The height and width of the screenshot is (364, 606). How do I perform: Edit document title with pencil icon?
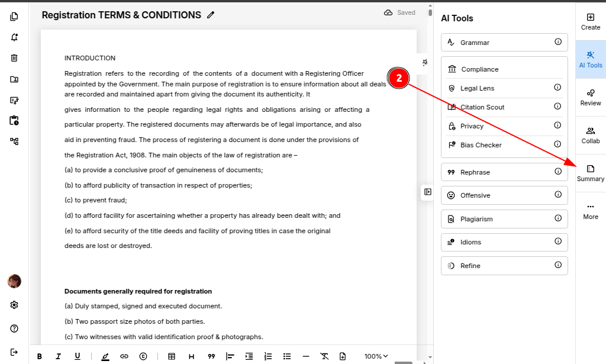coord(211,15)
